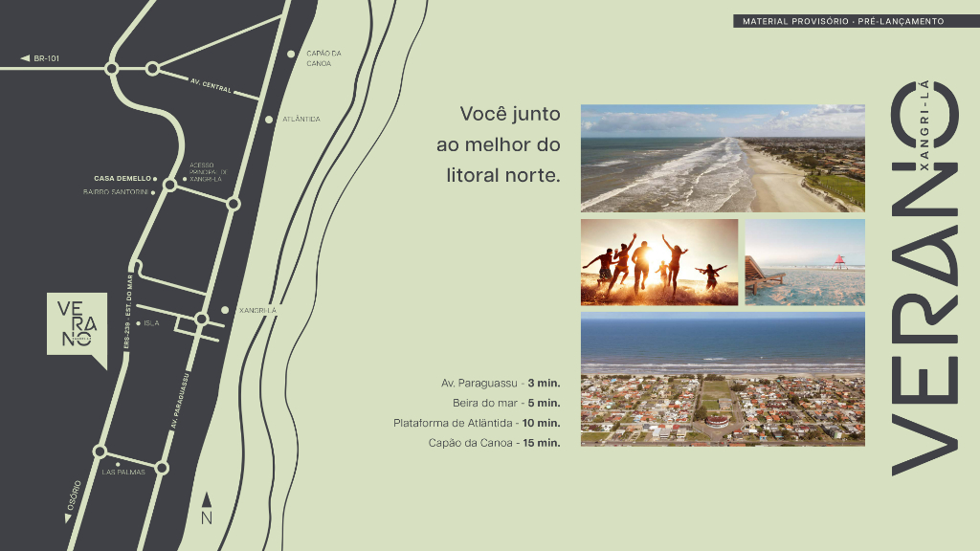Click the large vertical Verano Xangri-Lá logo
980x551 pixels.
pyautogui.click(x=925, y=278)
